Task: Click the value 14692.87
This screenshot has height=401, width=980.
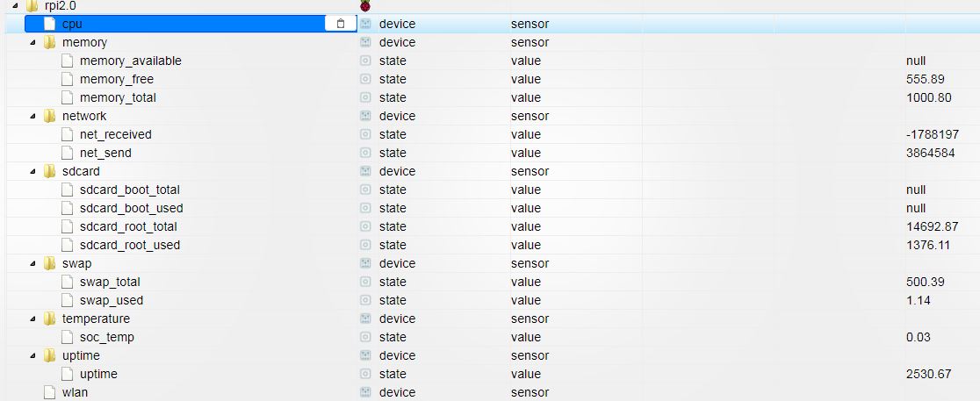Action: click(x=932, y=226)
